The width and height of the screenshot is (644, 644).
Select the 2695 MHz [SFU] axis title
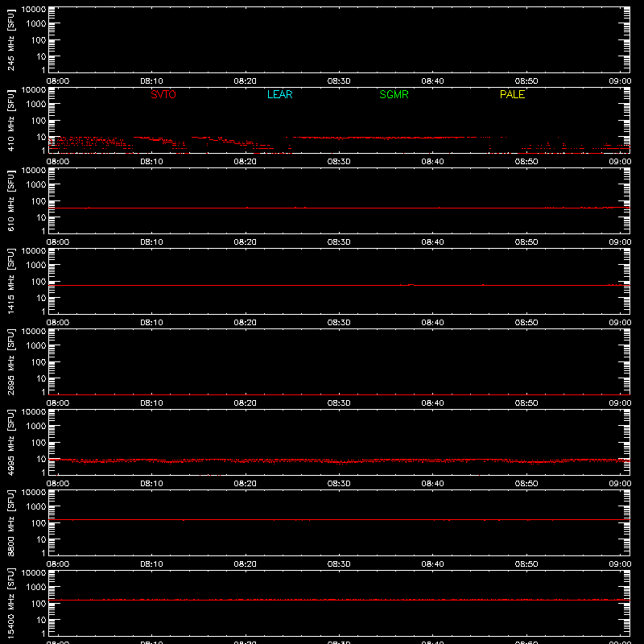tap(10, 361)
